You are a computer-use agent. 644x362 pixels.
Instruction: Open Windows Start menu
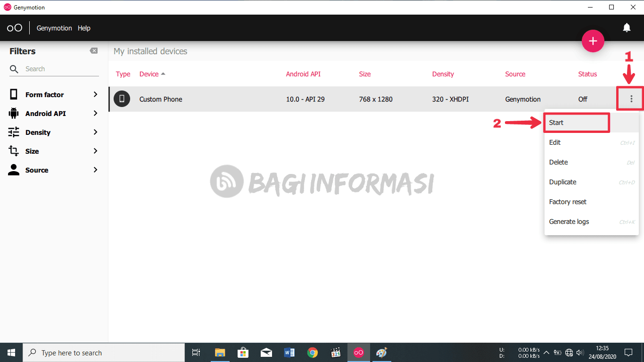[11, 353]
